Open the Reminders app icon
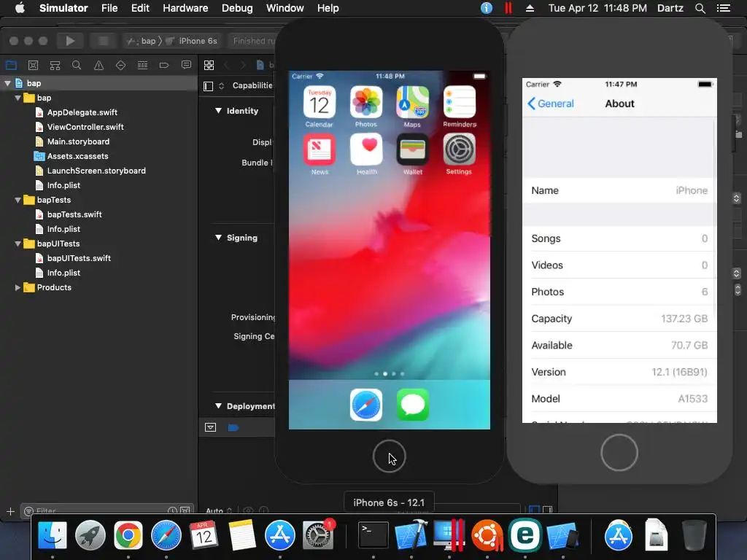Screen dimensions: 747x560 [460, 102]
